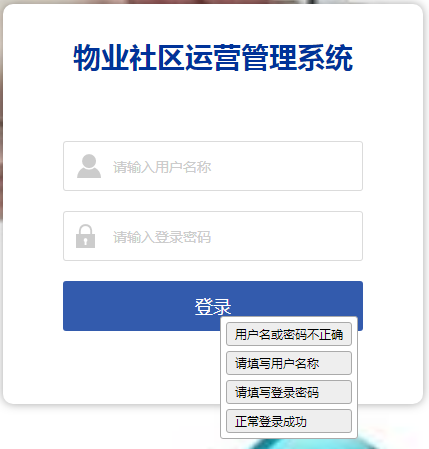Image resolution: width=429 pixels, height=449 pixels.
Task: Click the 物业社区运营管理系统 title heading
Action: (213, 58)
